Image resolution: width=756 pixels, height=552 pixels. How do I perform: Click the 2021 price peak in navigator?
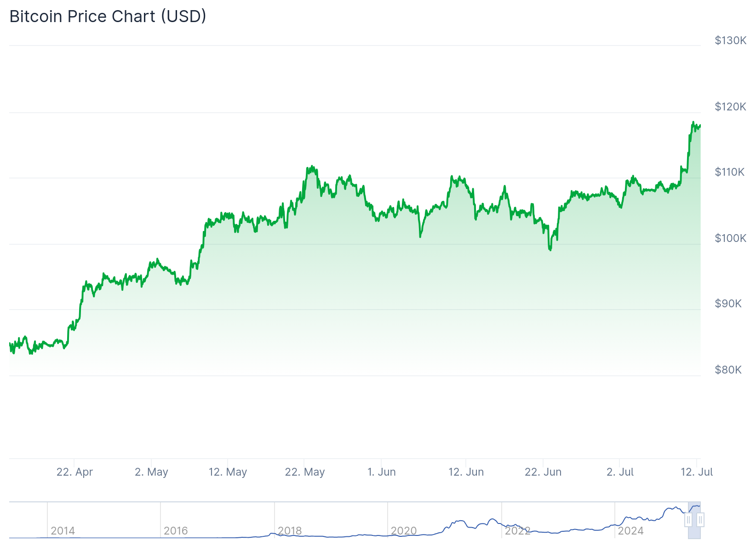point(493,519)
